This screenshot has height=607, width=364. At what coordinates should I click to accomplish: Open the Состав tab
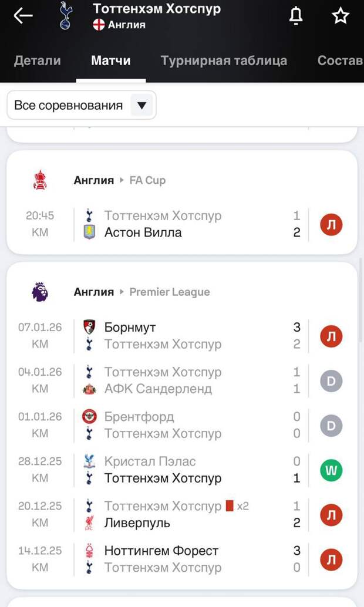click(339, 60)
